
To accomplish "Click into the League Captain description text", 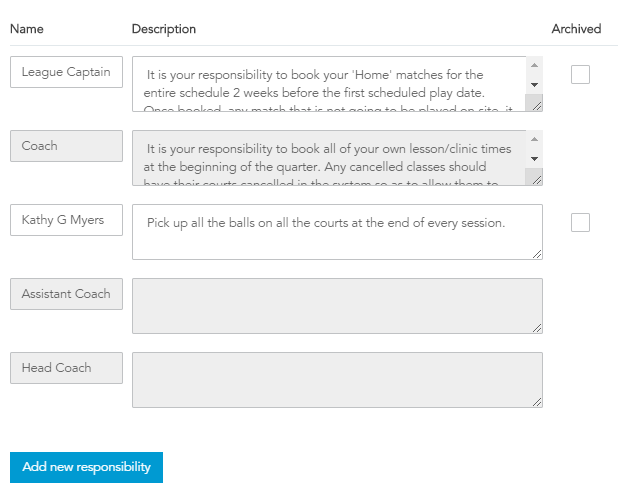I will point(329,84).
